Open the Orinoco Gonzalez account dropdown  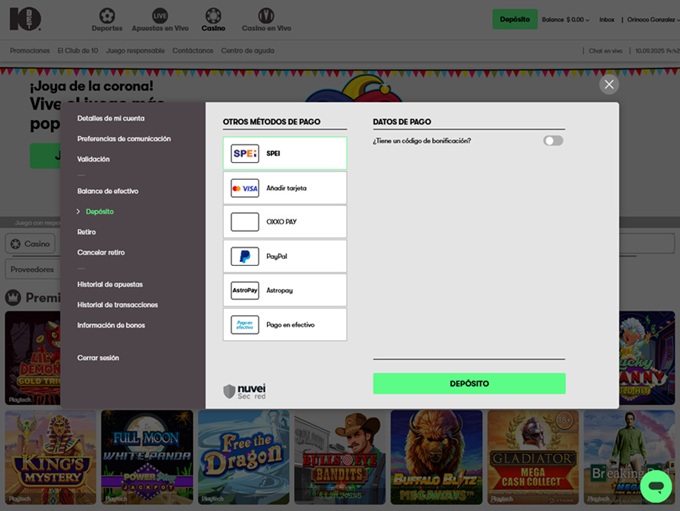tap(651, 19)
